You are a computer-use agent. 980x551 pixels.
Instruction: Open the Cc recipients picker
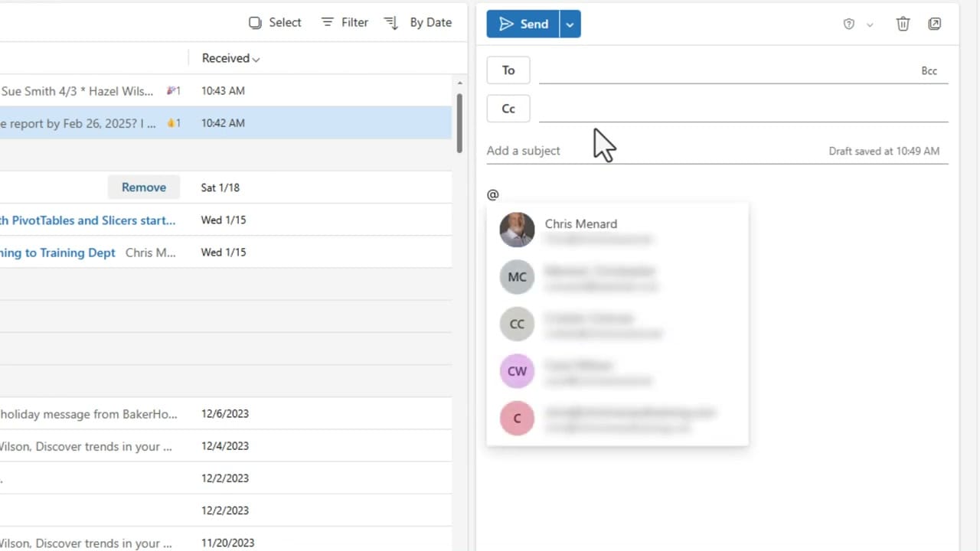pos(508,108)
